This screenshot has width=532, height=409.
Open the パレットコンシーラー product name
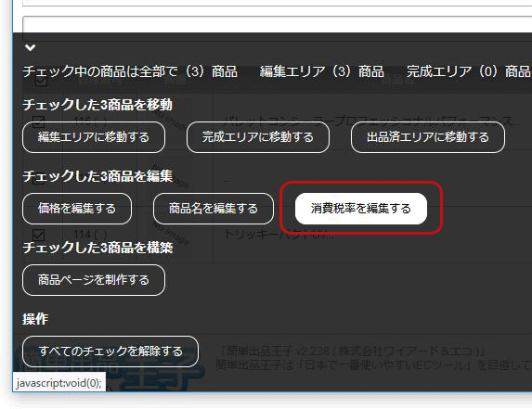coord(370,121)
